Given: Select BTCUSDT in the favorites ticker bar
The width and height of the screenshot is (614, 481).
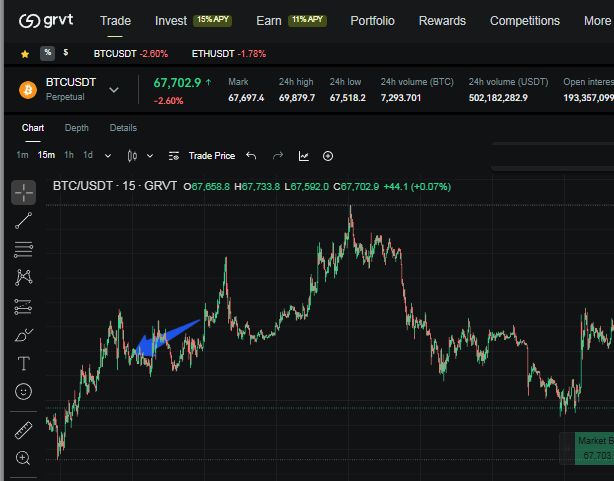Looking at the screenshot, I should point(131,54).
